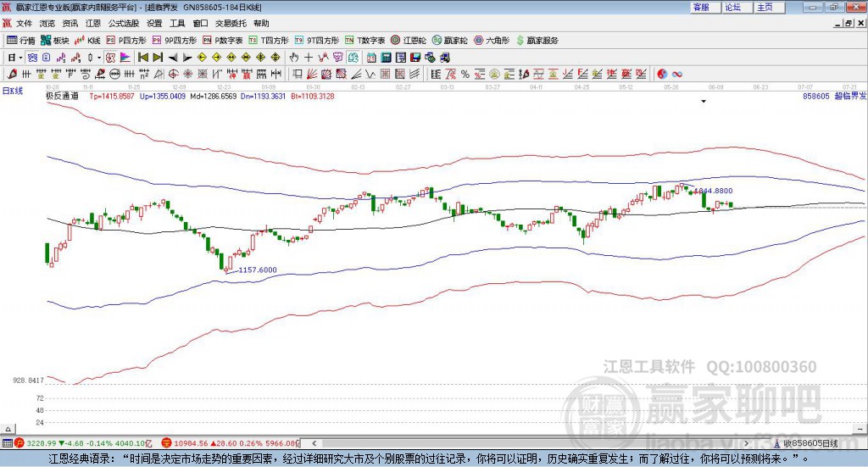Click the horizontal scrollbar left arrow
Viewport: 868px width, 467px height.
[x=314, y=443]
